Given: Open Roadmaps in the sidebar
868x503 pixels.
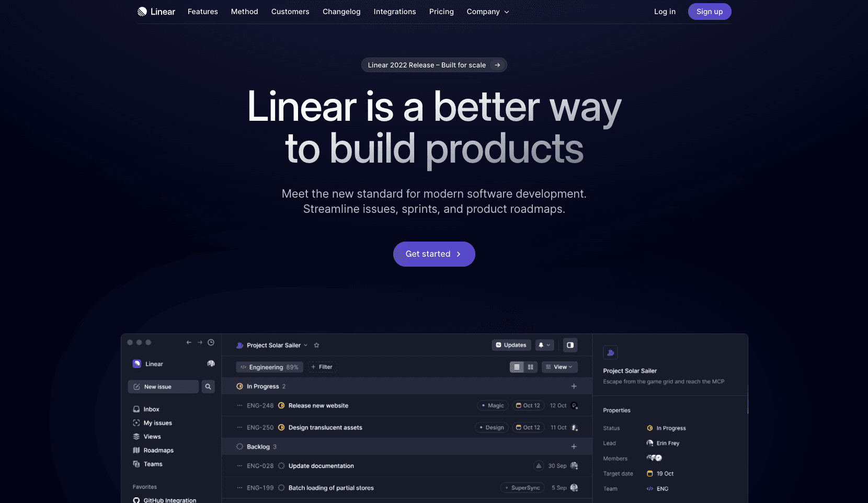Looking at the screenshot, I should [x=153, y=450].
